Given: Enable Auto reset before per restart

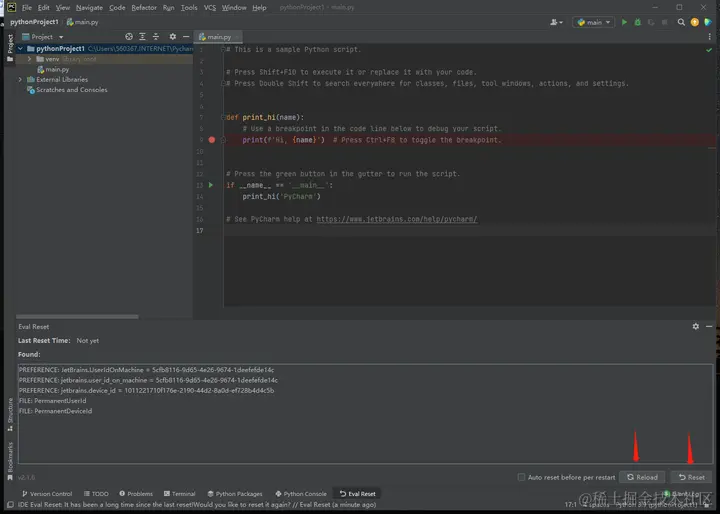Looking at the screenshot, I should point(521,477).
